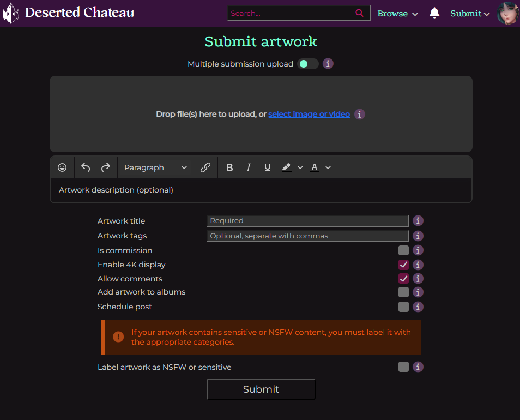The width and height of the screenshot is (520, 420).
Task: Toggle italic formatting
Action: click(249, 167)
